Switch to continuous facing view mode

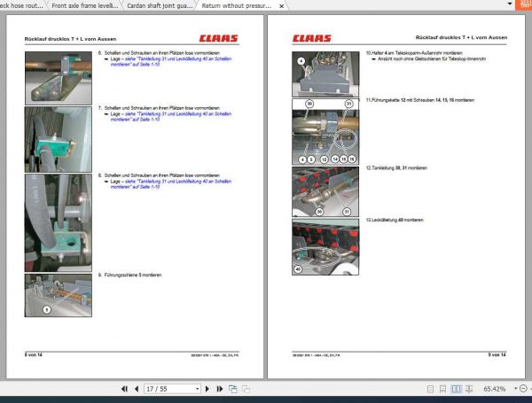469,389
